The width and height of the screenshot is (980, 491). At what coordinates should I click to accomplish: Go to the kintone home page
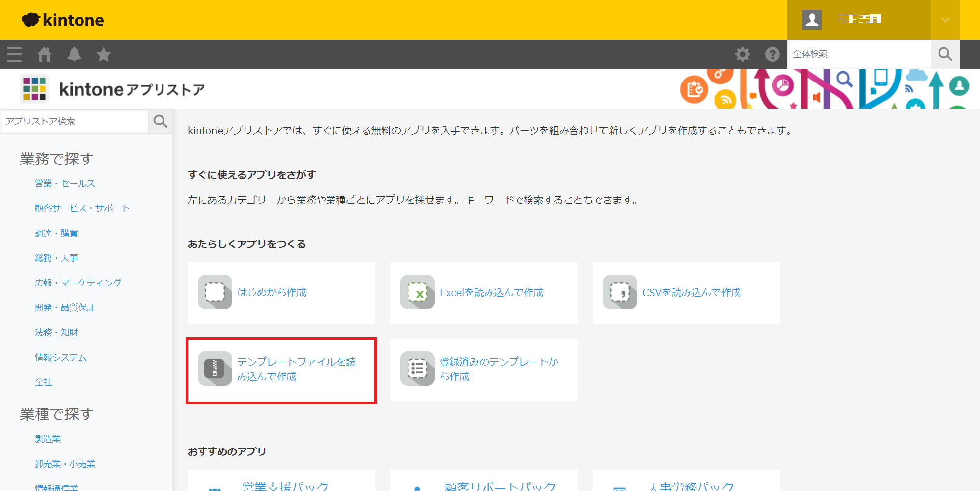pos(44,54)
